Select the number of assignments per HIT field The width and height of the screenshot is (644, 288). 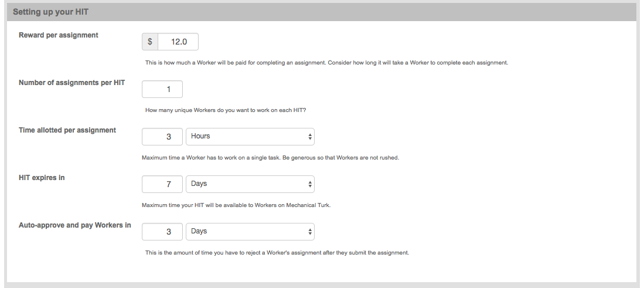pos(162,89)
